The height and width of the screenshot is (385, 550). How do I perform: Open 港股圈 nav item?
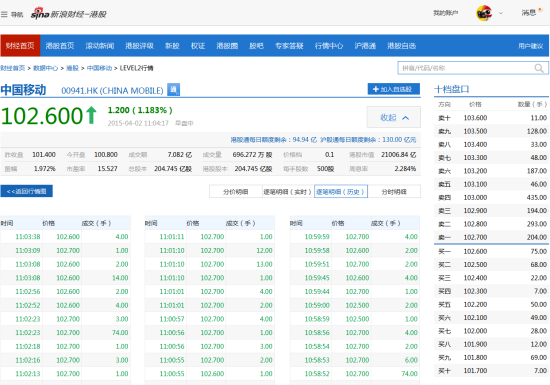click(x=227, y=46)
